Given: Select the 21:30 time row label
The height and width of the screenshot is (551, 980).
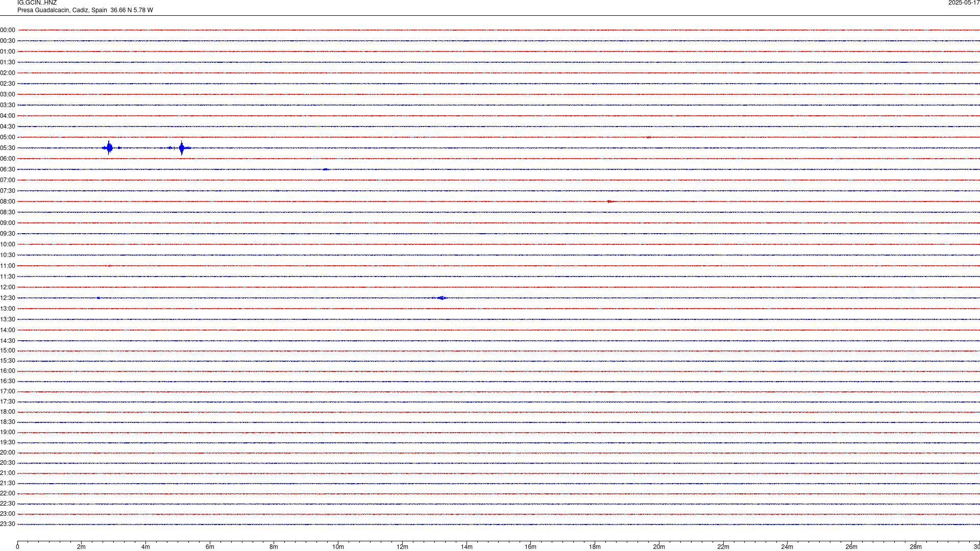Looking at the screenshot, I should pyautogui.click(x=8, y=483).
